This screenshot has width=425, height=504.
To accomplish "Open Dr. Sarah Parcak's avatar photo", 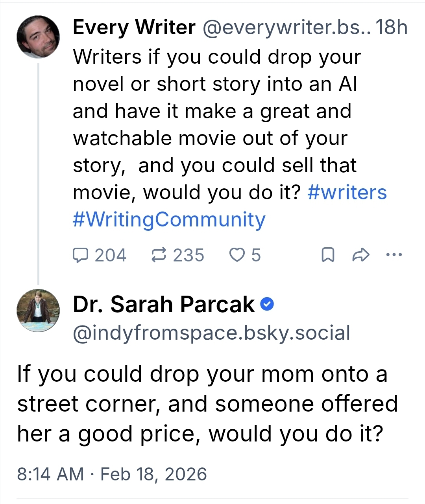I will (x=38, y=311).
